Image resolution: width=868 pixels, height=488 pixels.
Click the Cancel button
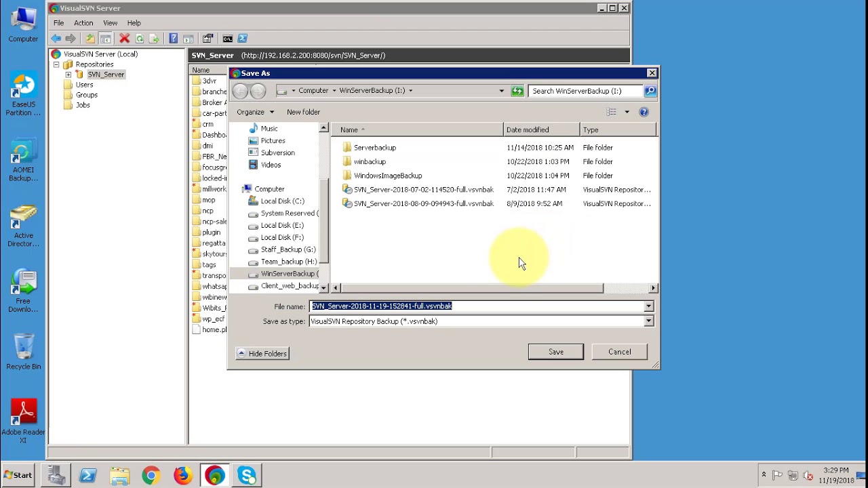click(620, 352)
